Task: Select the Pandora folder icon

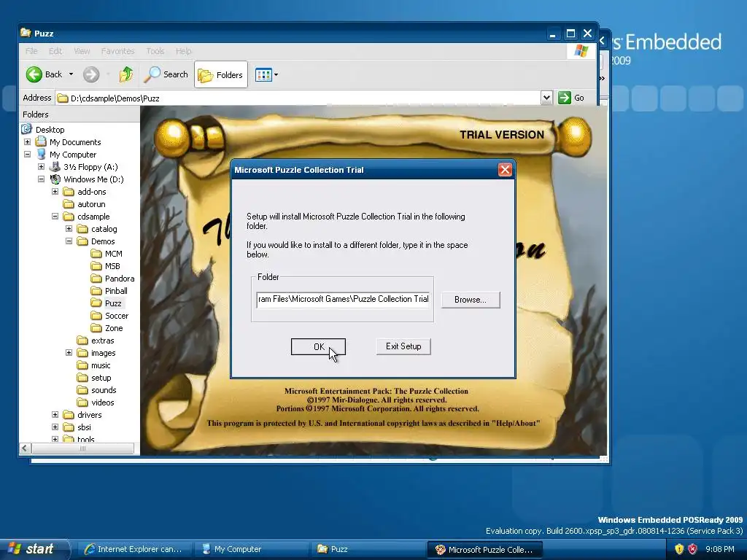Action: pyautogui.click(x=96, y=278)
